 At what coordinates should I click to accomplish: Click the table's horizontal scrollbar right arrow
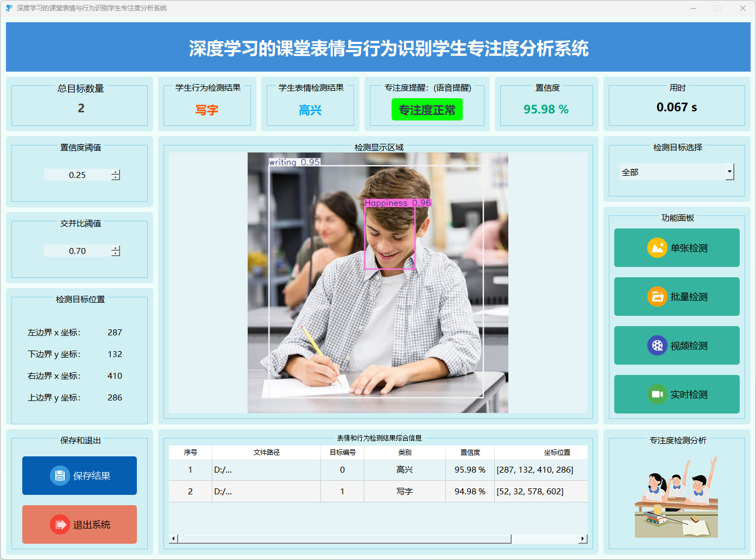[x=583, y=539]
